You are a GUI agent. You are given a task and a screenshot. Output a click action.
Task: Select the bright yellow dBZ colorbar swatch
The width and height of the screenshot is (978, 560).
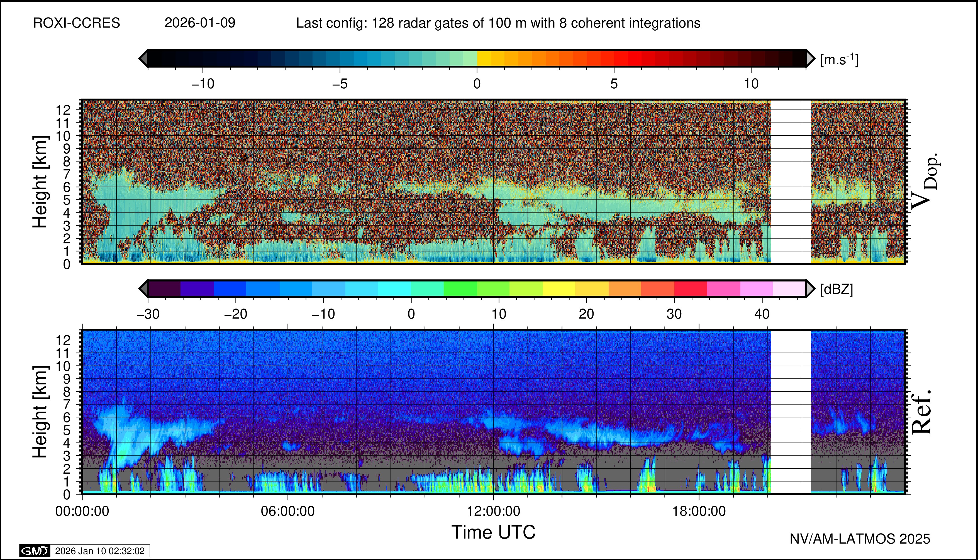click(559, 288)
